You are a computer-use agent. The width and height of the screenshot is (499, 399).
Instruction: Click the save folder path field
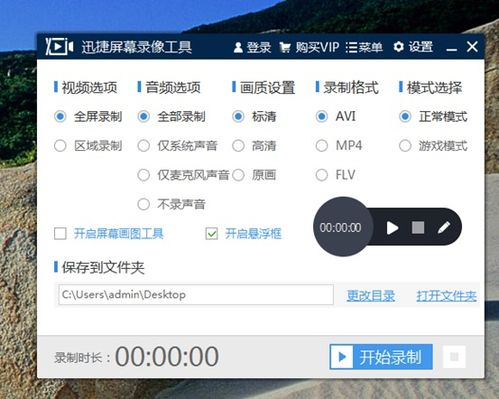click(x=196, y=295)
